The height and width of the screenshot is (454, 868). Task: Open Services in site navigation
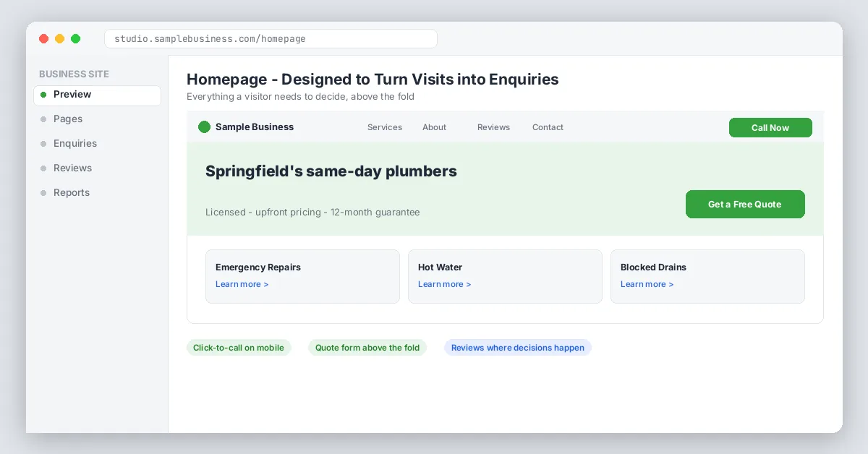pyautogui.click(x=385, y=127)
